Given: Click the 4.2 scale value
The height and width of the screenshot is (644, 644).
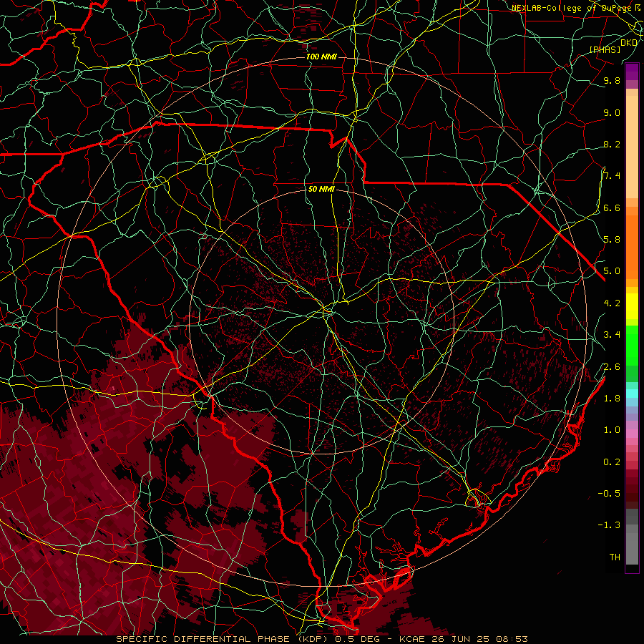Looking at the screenshot, I should click(612, 303).
